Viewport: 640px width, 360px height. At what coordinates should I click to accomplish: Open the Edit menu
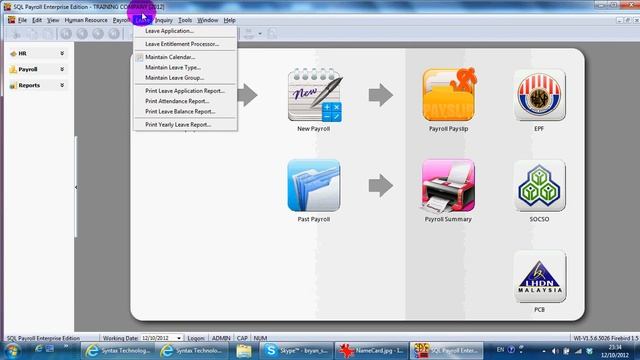37,20
